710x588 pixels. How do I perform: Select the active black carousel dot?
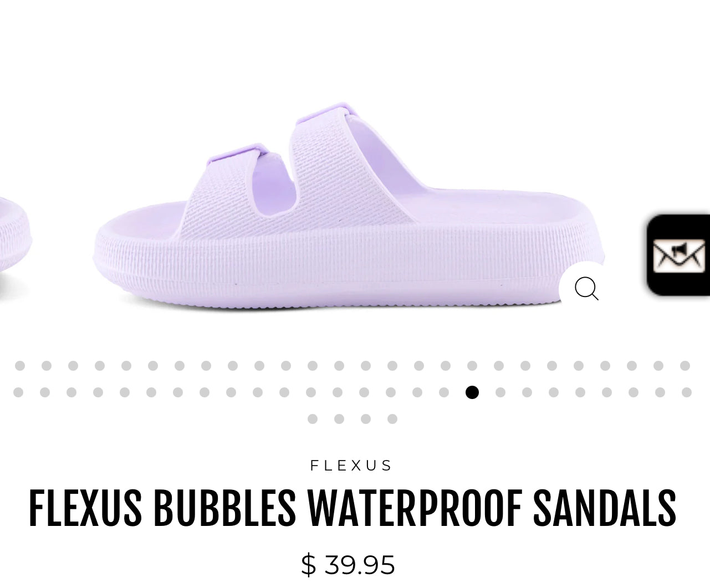[472, 392]
